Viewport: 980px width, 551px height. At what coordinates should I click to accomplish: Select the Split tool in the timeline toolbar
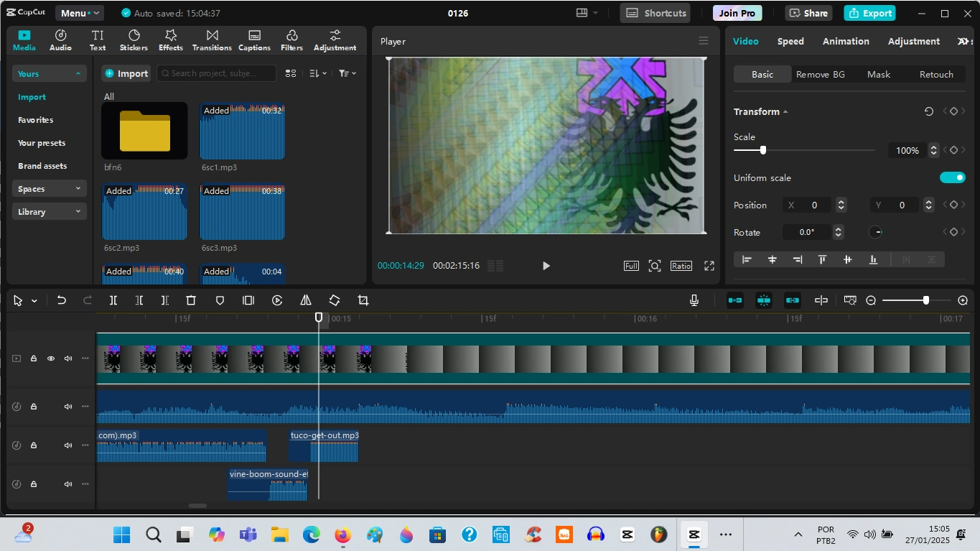[x=113, y=300]
